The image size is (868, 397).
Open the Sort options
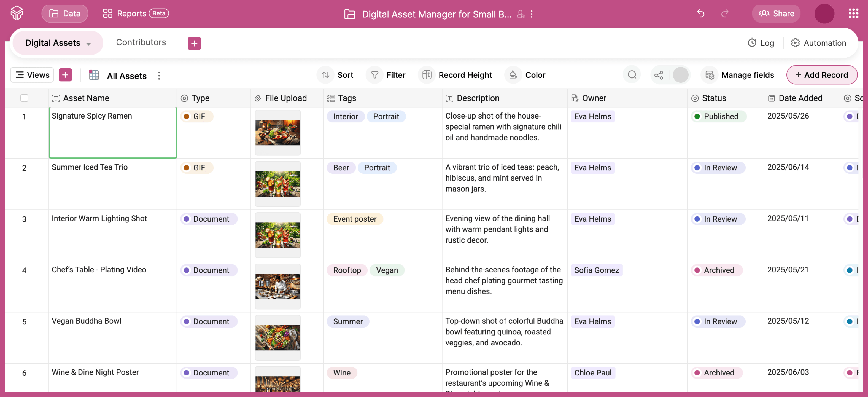[x=336, y=75]
